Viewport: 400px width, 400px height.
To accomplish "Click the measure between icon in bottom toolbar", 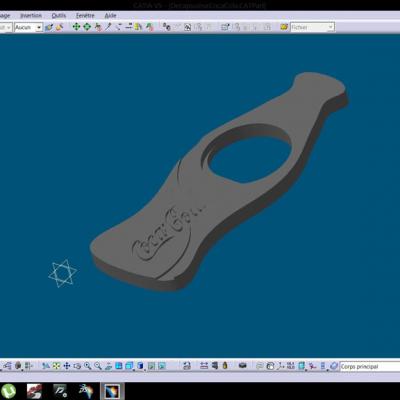I will pyautogui.click(x=204, y=365).
